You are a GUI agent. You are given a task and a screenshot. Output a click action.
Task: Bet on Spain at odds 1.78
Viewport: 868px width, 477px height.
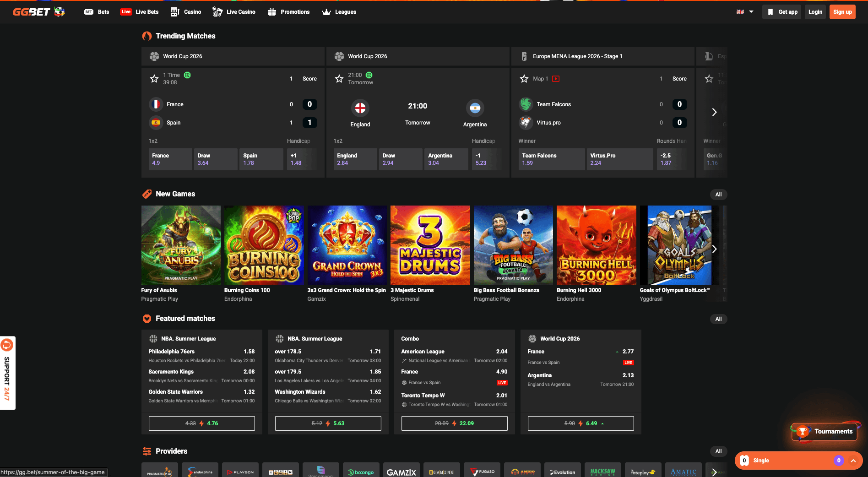click(261, 159)
